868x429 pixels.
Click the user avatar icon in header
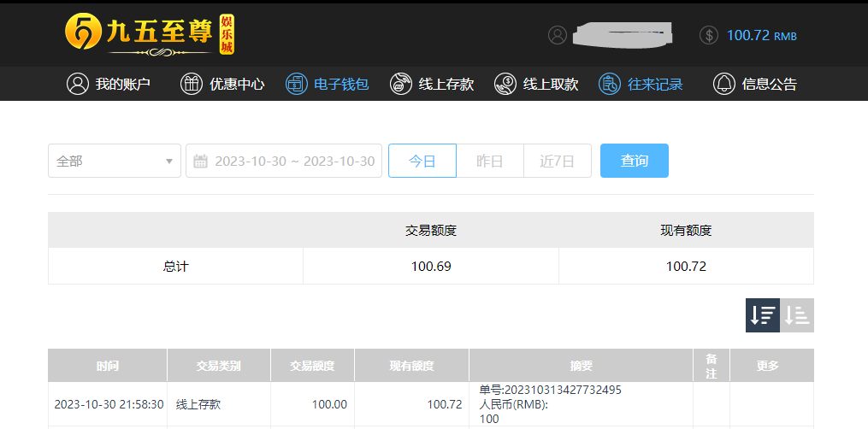click(x=558, y=35)
